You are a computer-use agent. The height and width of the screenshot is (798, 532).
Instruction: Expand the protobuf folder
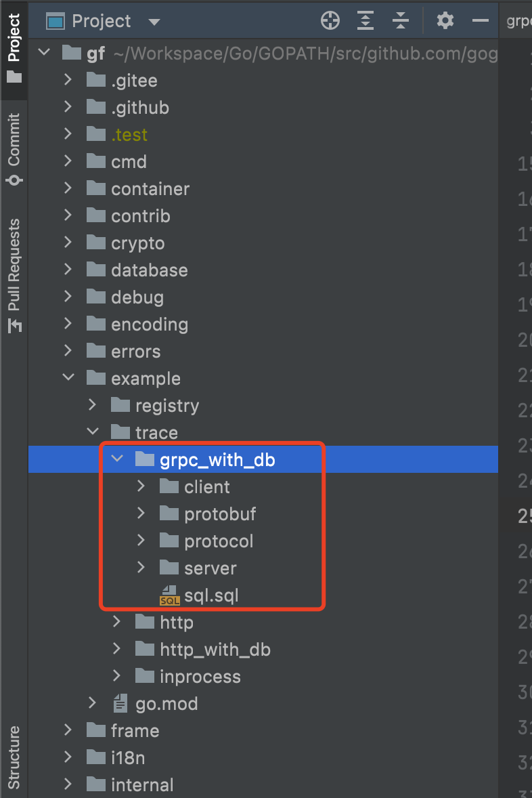point(141,514)
